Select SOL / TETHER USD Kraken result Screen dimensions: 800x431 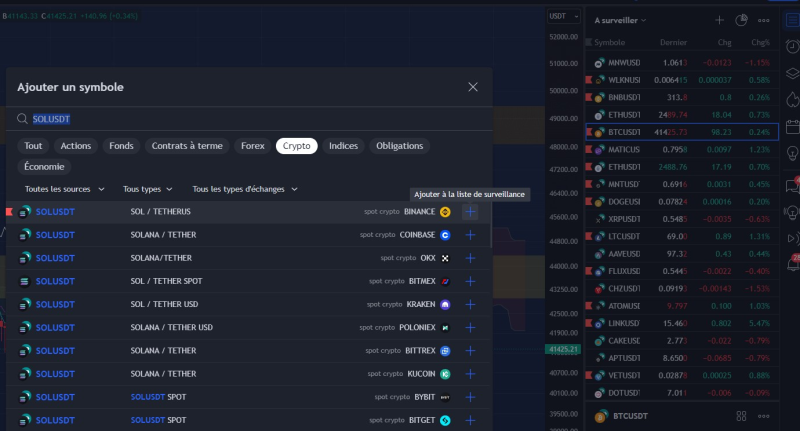click(x=247, y=305)
